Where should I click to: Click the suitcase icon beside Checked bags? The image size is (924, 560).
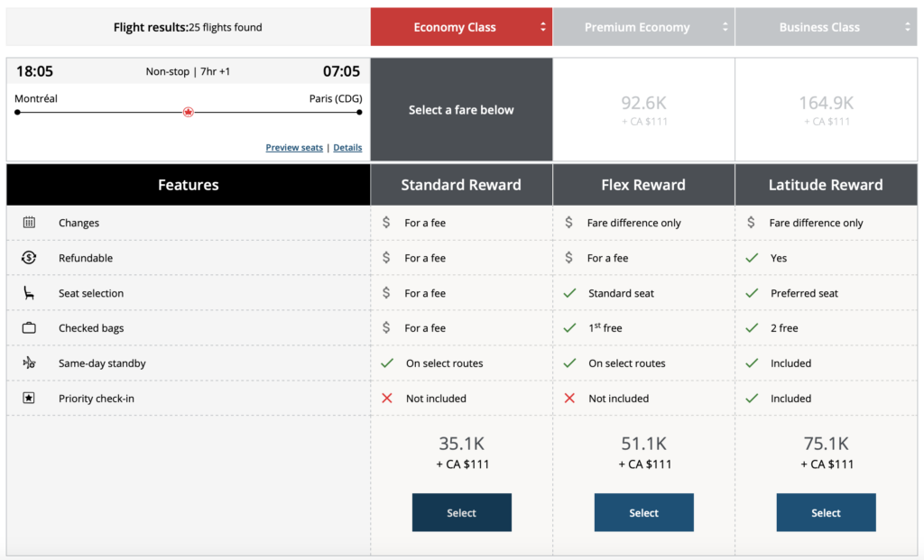[31, 328]
